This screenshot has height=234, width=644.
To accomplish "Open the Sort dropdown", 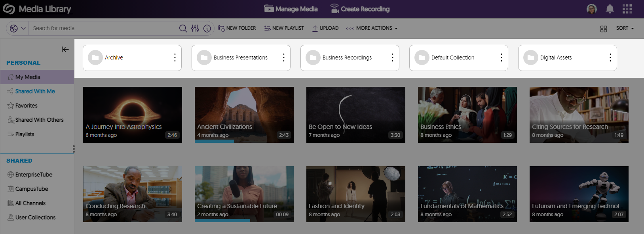I will click(625, 28).
